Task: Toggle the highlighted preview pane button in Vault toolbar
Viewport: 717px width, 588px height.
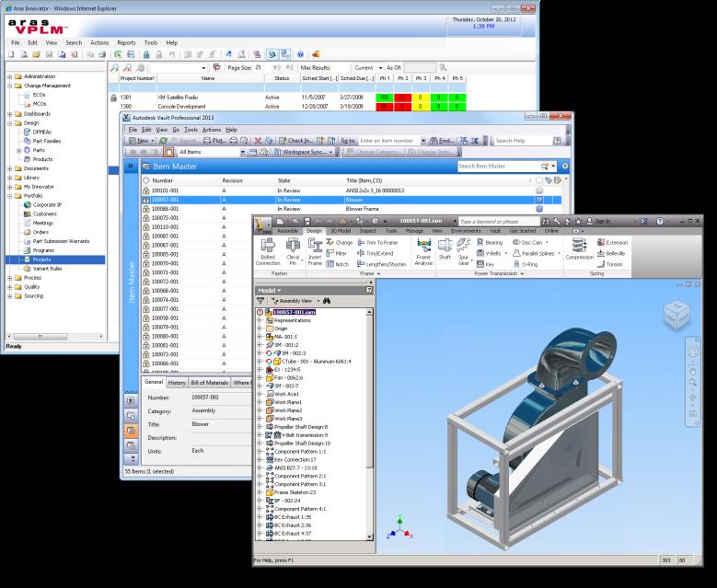Action: click(x=168, y=152)
